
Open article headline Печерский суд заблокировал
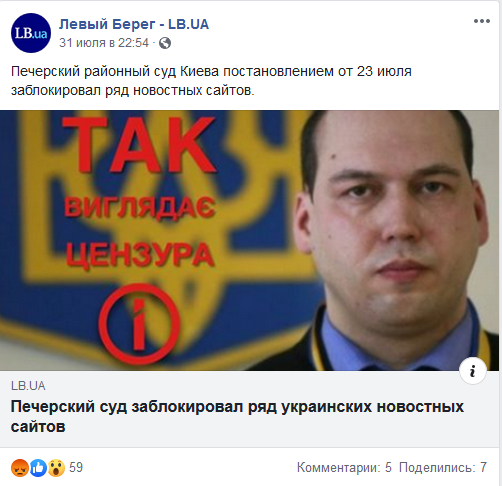[x=237, y=416]
